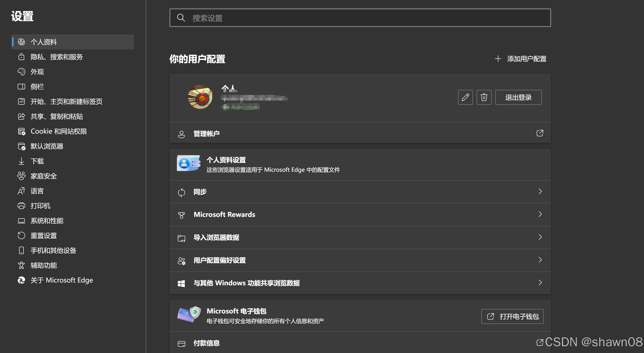Expand the 导入浏览器数据 row chevron

pyautogui.click(x=540, y=237)
